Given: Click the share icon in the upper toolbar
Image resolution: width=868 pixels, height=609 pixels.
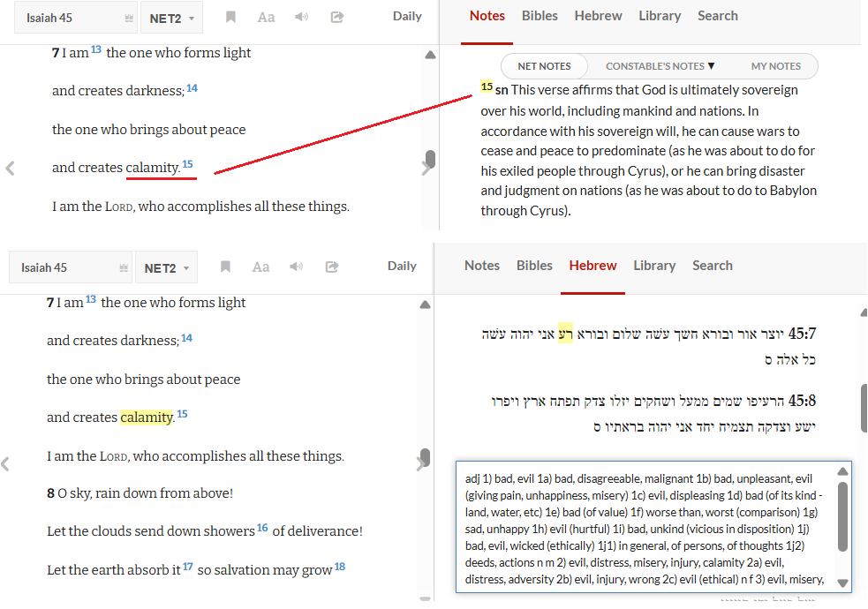Looking at the screenshot, I should tap(337, 17).
